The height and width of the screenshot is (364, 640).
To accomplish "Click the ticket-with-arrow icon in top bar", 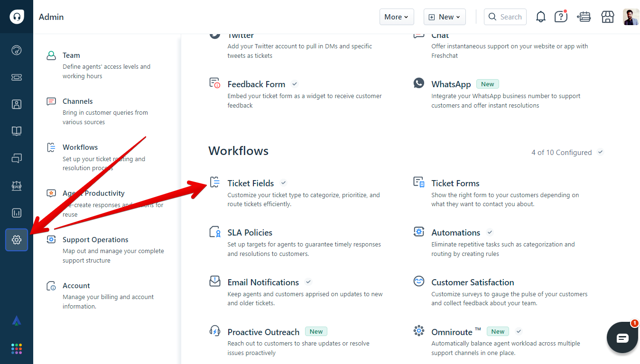I will coord(584,17).
